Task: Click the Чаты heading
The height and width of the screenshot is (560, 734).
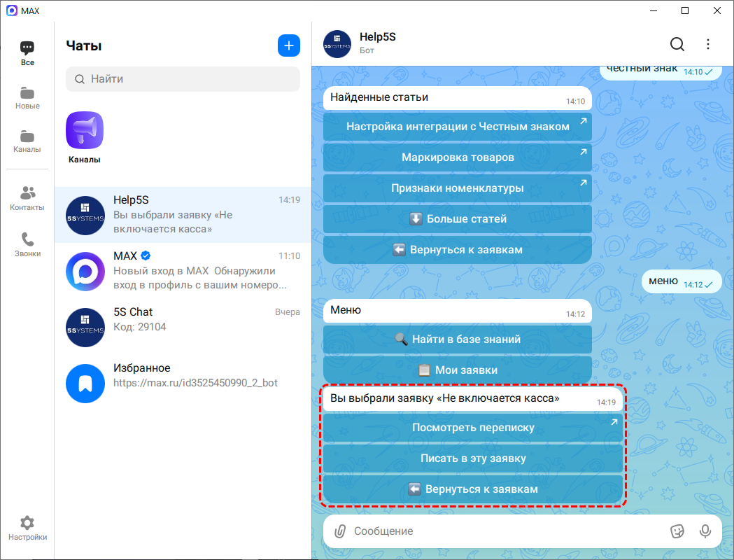Action: coord(84,46)
